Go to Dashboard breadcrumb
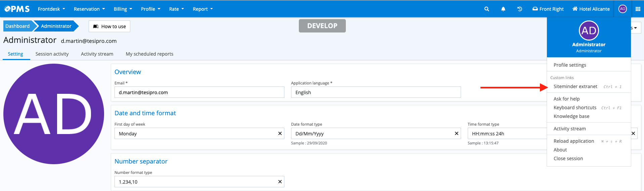The image size is (644, 191). [x=17, y=26]
